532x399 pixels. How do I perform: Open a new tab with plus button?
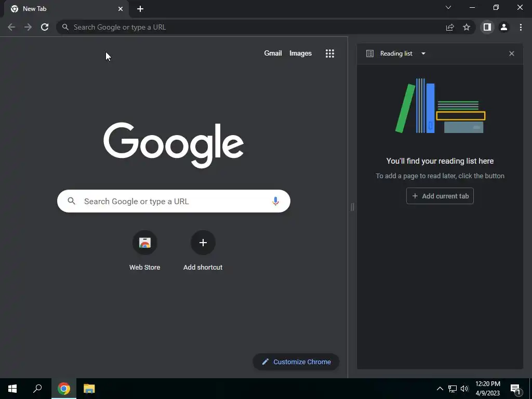(140, 9)
